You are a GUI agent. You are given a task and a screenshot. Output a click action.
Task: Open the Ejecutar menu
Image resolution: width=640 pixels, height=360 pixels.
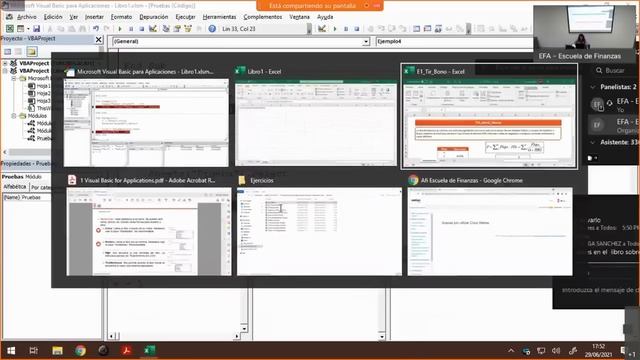(185, 17)
